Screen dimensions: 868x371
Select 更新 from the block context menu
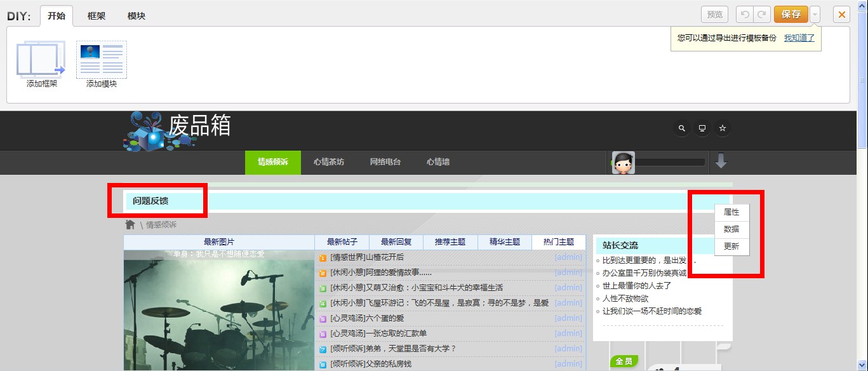(731, 246)
